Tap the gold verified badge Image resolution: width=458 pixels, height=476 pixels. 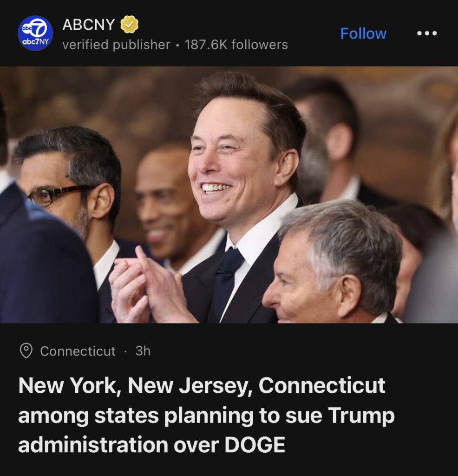[x=130, y=25]
